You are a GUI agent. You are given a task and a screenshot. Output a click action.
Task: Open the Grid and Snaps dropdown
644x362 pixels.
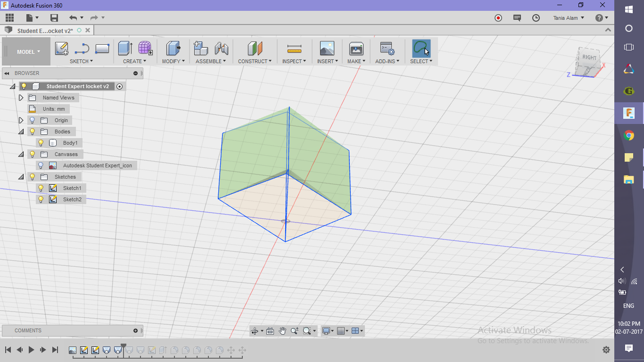tap(343, 331)
